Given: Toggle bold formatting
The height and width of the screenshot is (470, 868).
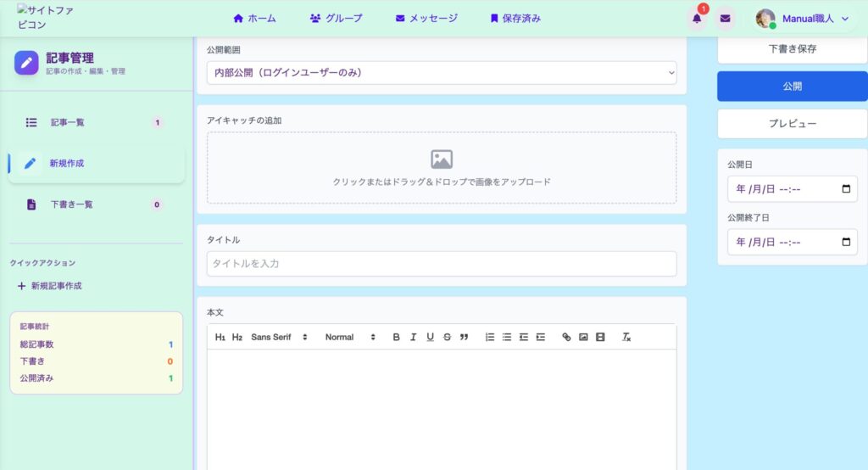Looking at the screenshot, I should 397,337.
